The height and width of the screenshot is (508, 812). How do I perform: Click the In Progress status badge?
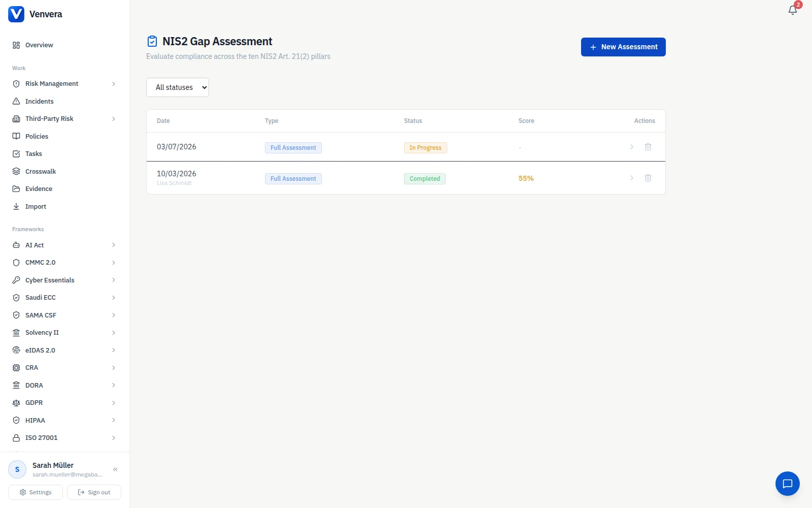click(425, 148)
